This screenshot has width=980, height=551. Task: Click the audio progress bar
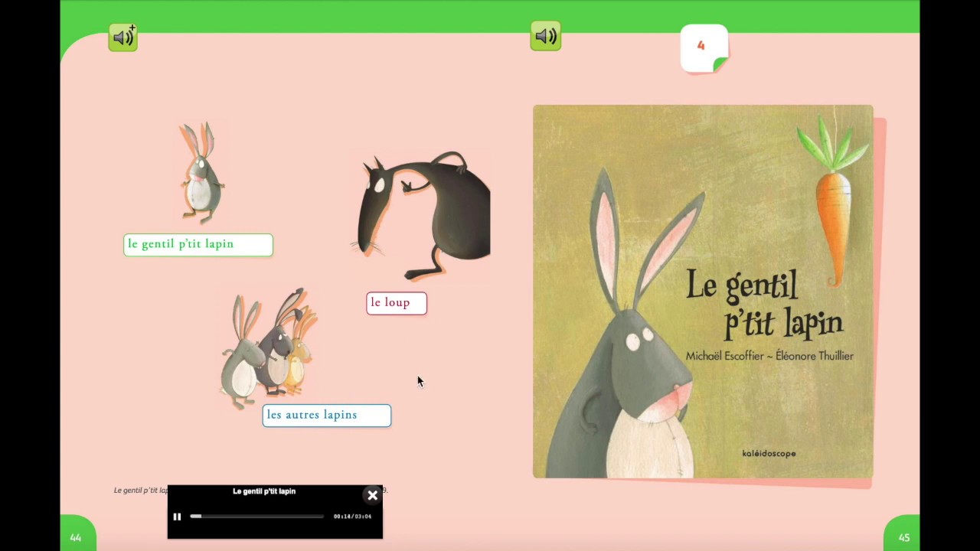[x=257, y=517]
